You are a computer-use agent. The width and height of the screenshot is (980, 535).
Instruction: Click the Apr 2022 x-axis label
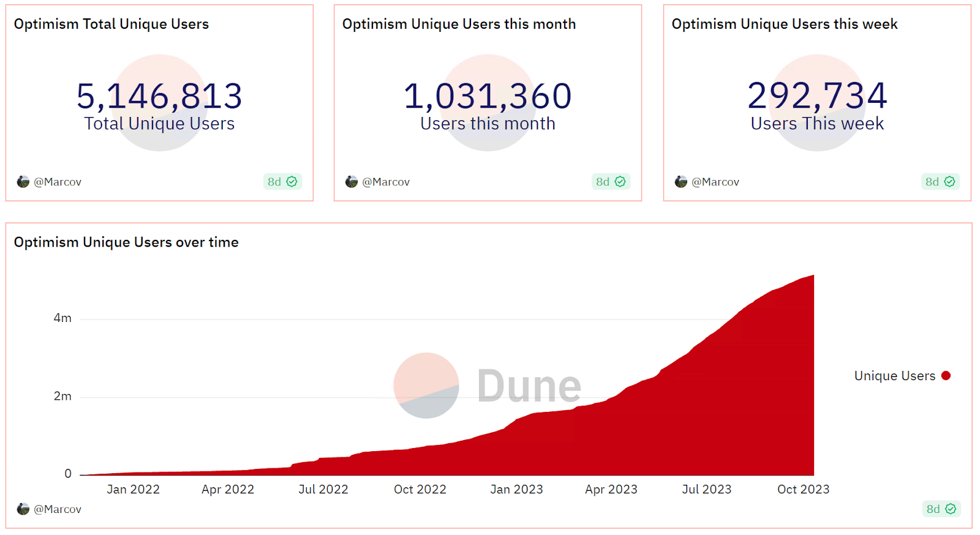click(x=228, y=490)
